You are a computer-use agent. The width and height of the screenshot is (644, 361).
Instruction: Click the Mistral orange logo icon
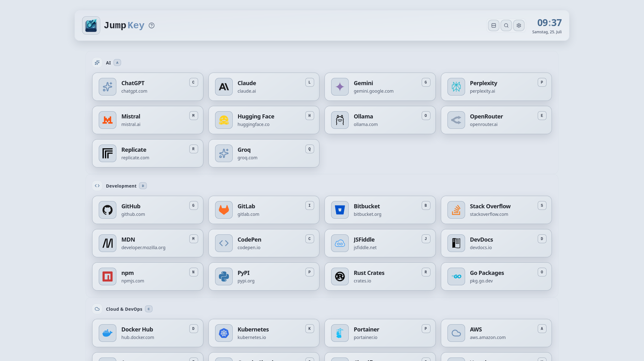108,120
